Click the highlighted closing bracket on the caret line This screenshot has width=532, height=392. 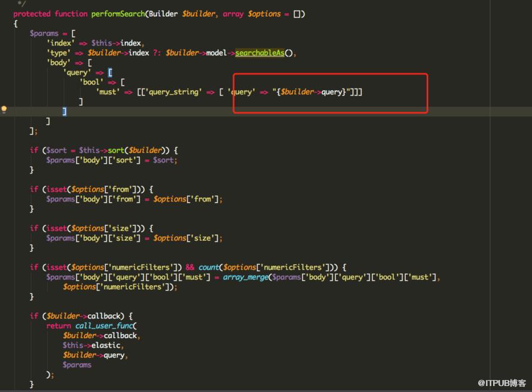65,112
